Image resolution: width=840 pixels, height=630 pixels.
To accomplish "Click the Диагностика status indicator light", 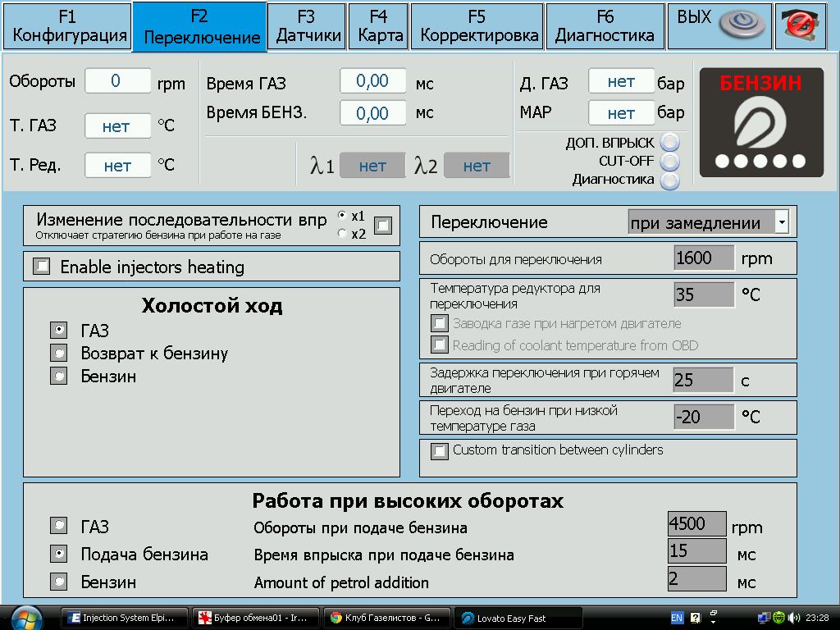I will pyautogui.click(x=670, y=180).
